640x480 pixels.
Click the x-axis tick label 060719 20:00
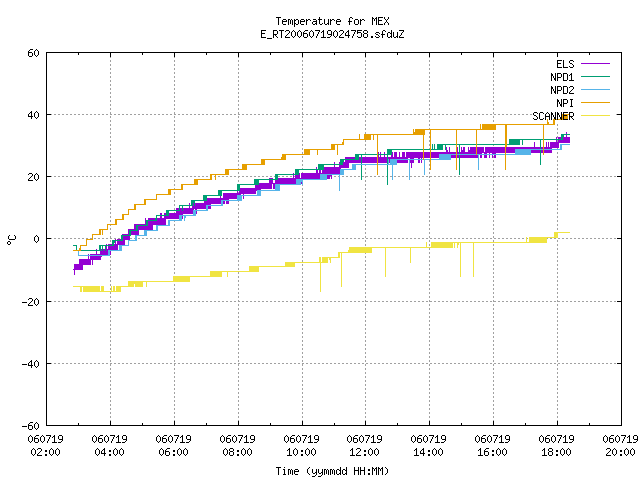pyautogui.click(x=620, y=446)
